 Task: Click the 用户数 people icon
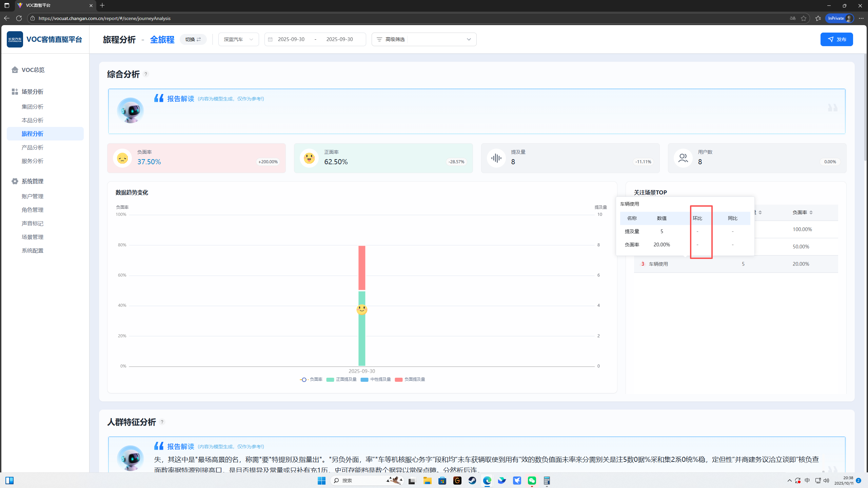(683, 158)
